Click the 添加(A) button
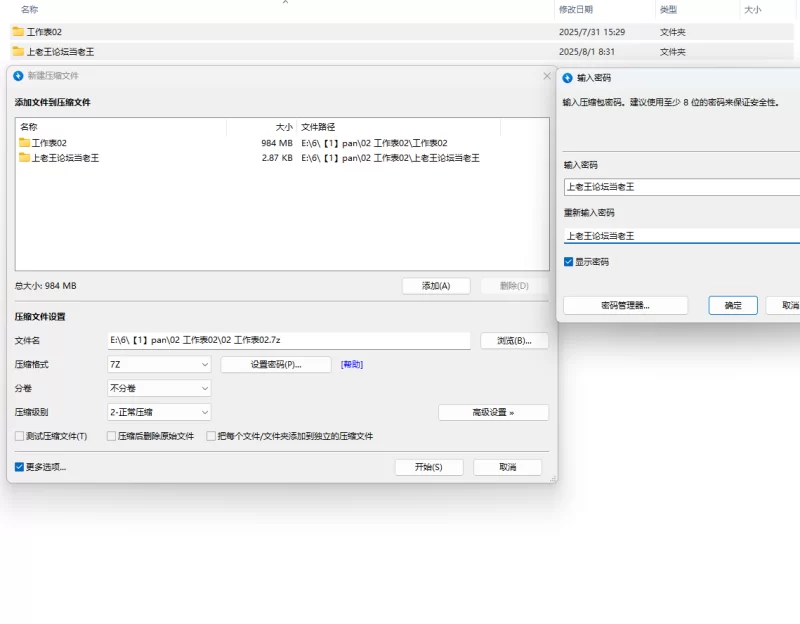The height and width of the screenshot is (624, 800). click(x=436, y=286)
